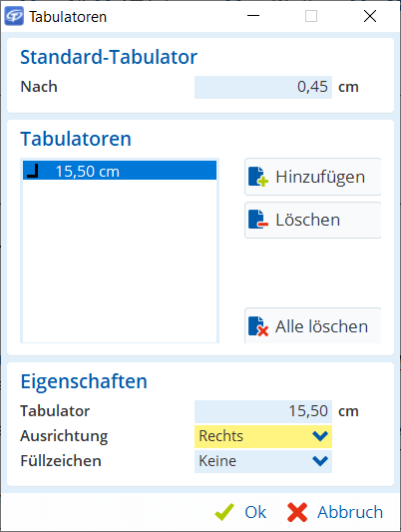This screenshot has height=532, width=401.
Task: Click the Abbruch text to cancel
Action: tap(350, 512)
